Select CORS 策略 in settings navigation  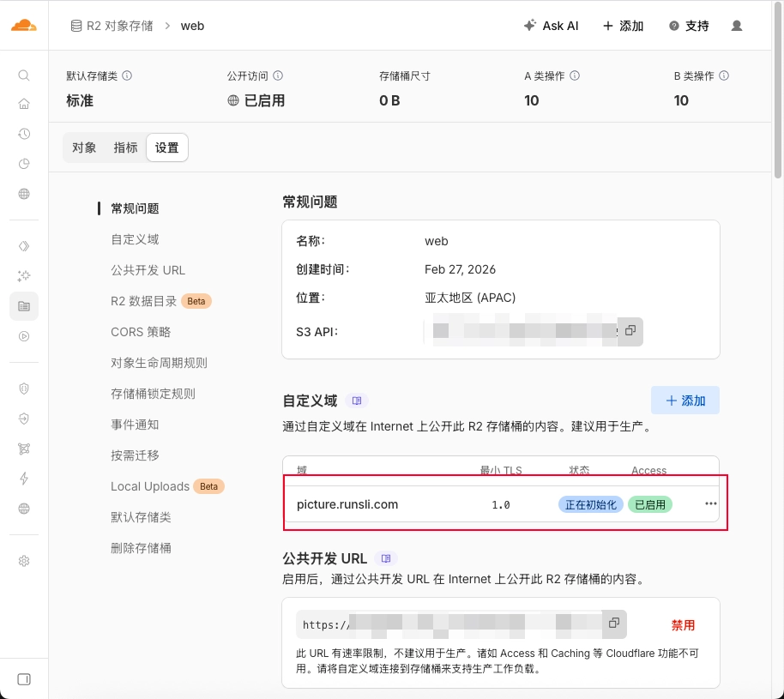[141, 332]
